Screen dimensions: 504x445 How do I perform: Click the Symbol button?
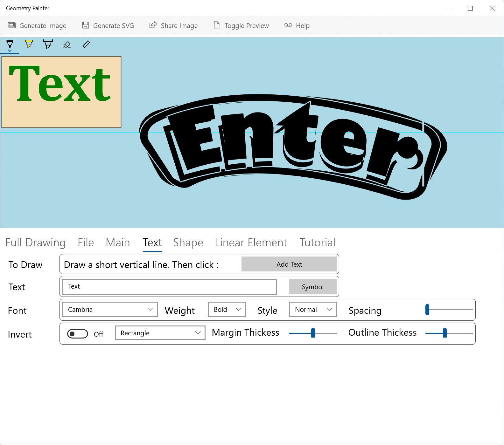[x=313, y=287]
